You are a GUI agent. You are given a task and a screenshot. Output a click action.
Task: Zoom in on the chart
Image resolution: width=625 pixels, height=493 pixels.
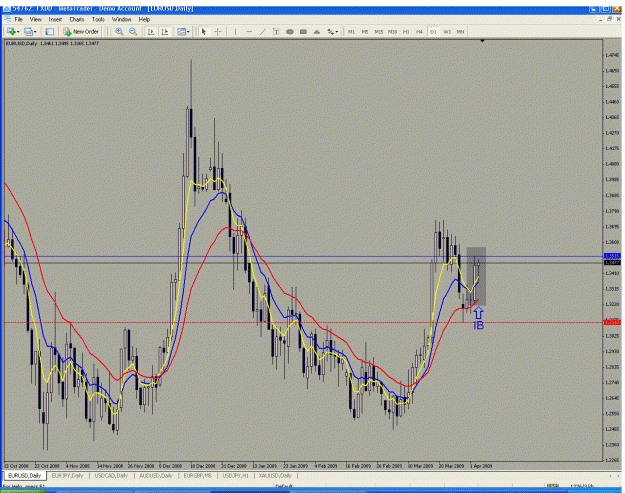click(x=119, y=32)
